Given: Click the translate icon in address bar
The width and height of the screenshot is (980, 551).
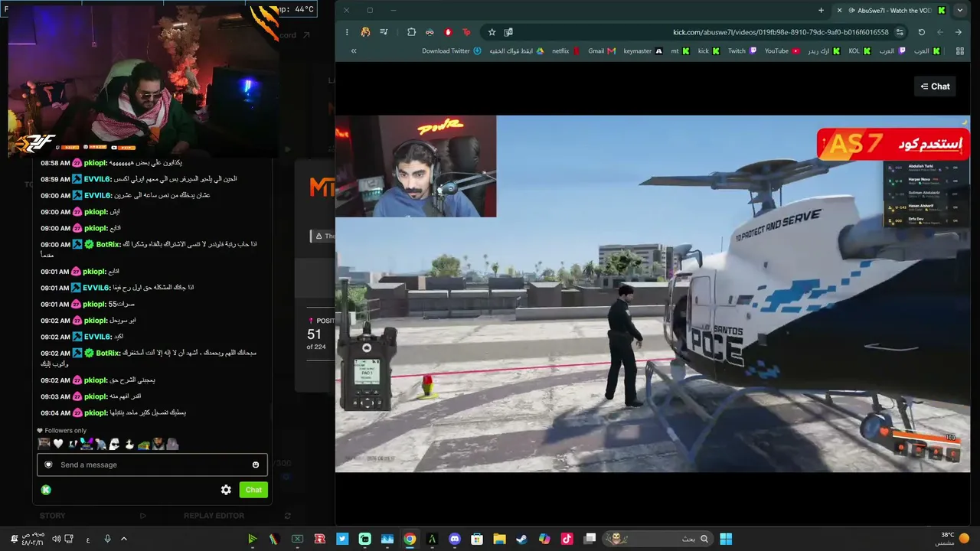Looking at the screenshot, I should [508, 32].
